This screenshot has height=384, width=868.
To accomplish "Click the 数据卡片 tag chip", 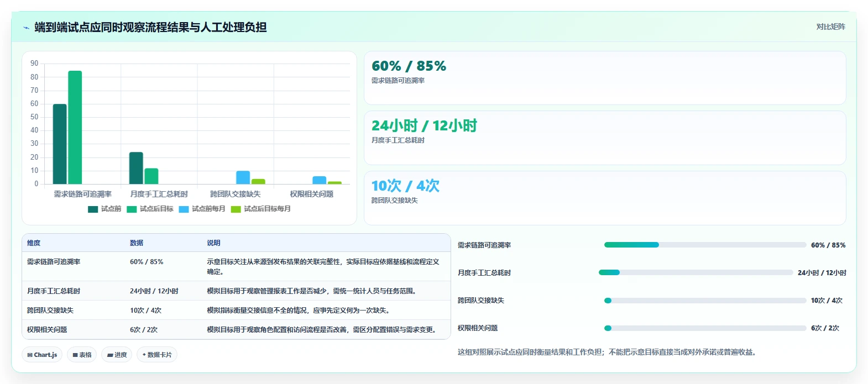I will pos(156,355).
